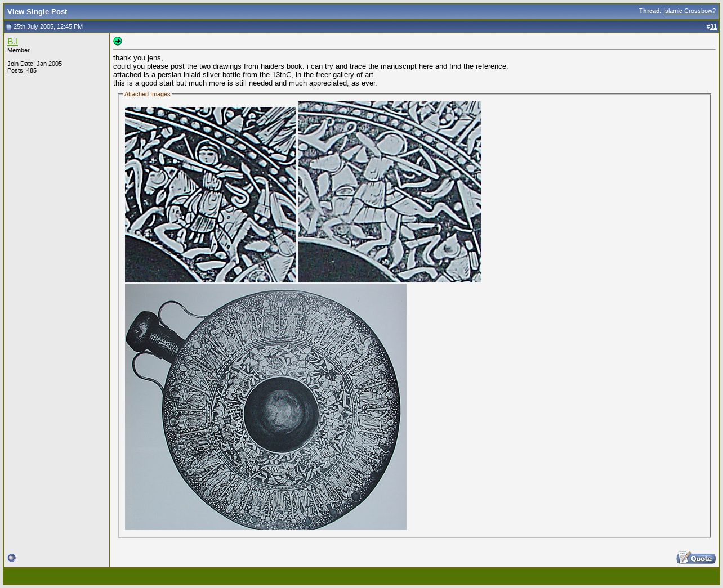The height and width of the screenshot is (588, 723).
Task: Open the second attached horseman detail image
Action: pos(390,192)
